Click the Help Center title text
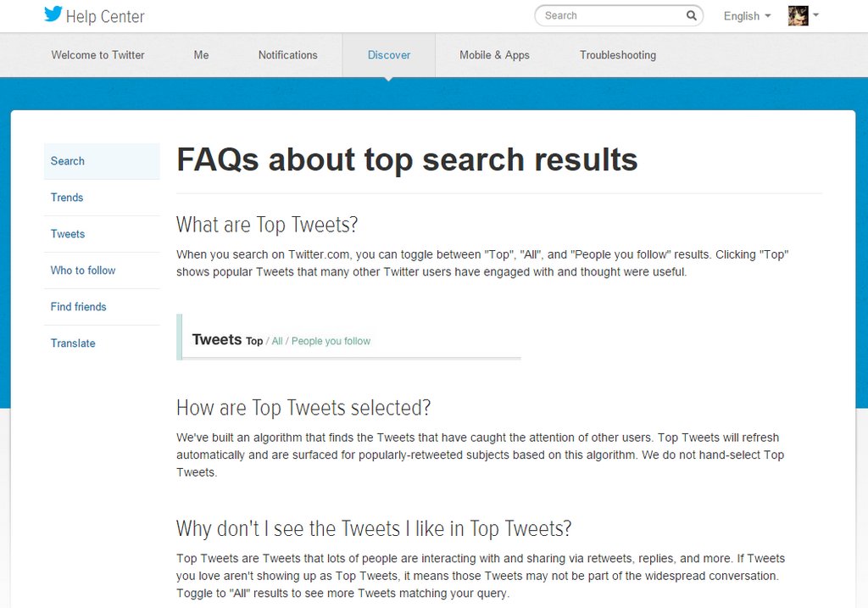The height and width of the screenshot is (608, 868). (105, 17)
